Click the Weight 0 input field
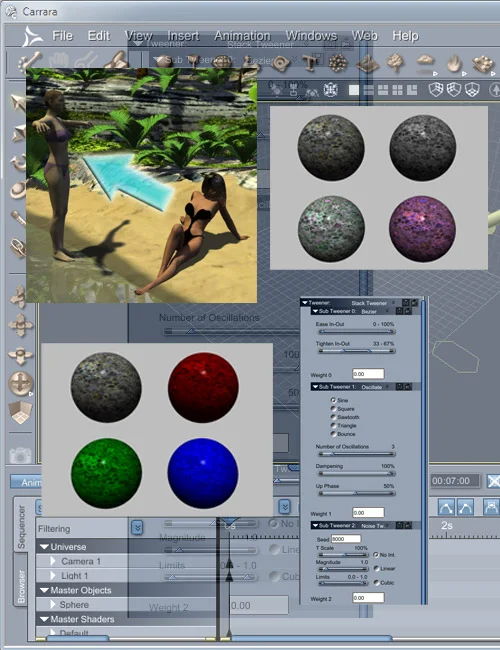 368,374
